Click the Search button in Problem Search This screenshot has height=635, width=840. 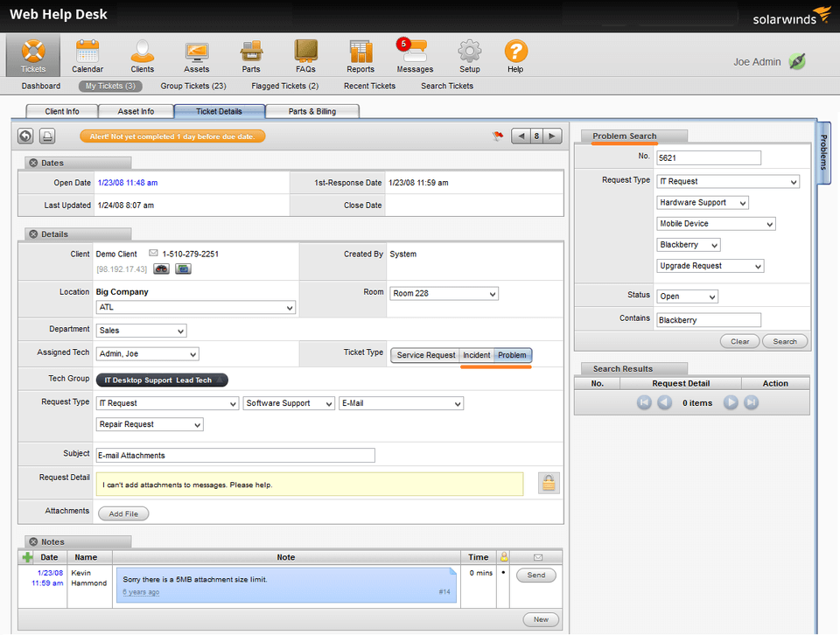[785, 342]
